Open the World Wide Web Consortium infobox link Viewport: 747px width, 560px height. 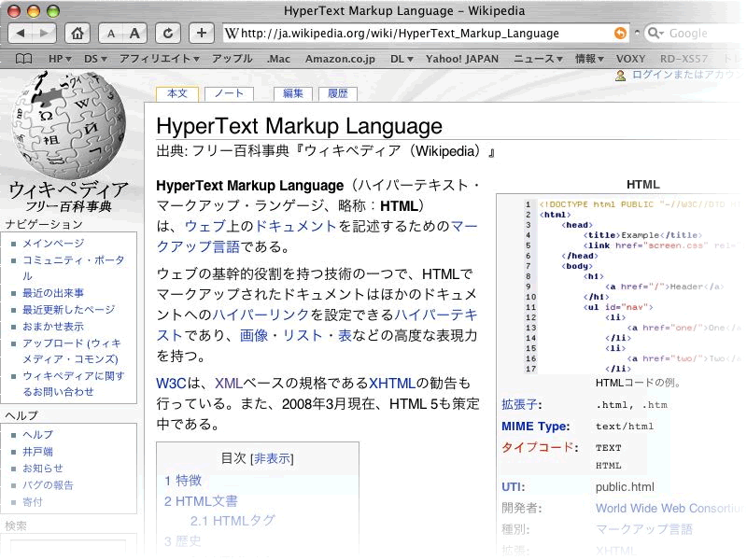coord(669,508)
